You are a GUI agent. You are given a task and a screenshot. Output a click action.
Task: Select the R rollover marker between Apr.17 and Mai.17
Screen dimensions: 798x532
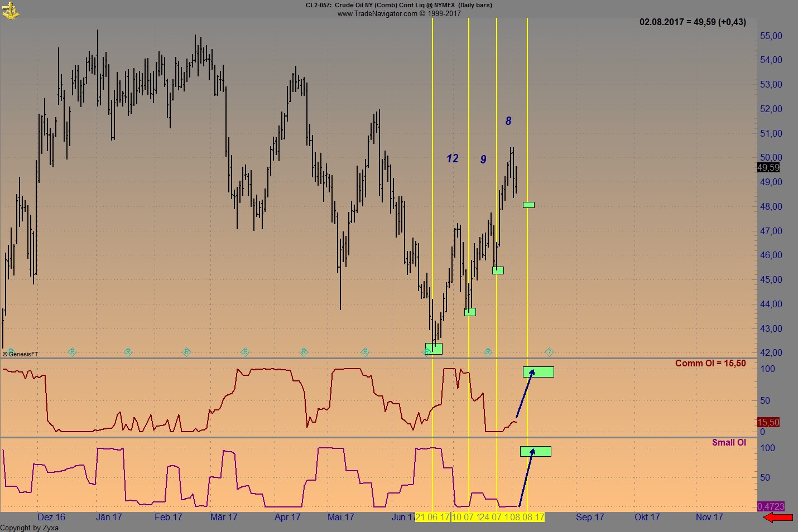tap(304, 352)
